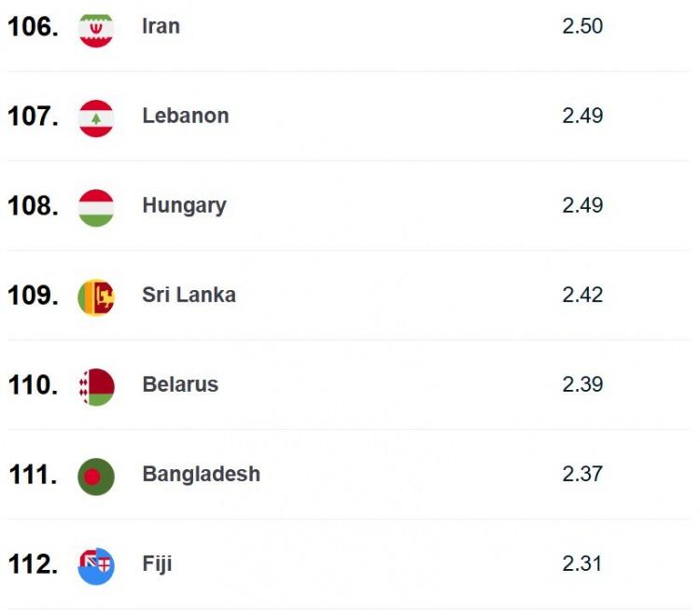Open the Hungary country link
The image size is (700, 610).
(x=185, y=206)
